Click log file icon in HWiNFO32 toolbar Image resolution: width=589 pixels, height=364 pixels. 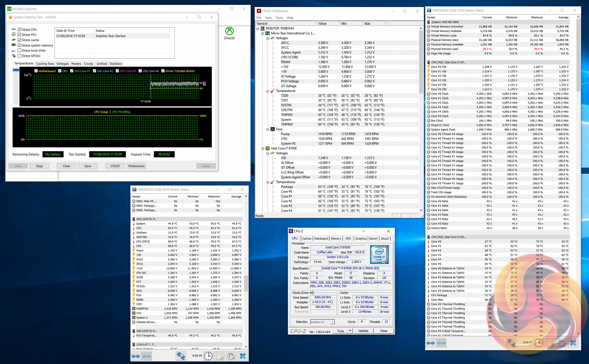[x=220, y=356]
